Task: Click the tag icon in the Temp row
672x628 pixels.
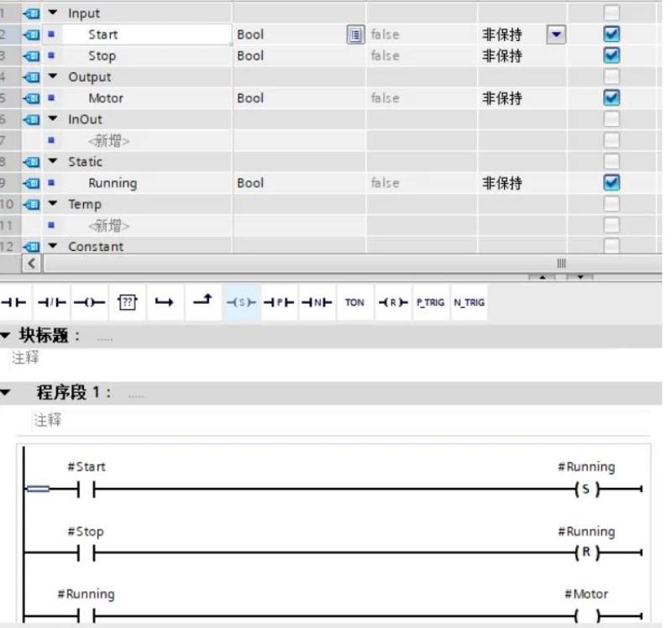Action: tap(31, 204)
